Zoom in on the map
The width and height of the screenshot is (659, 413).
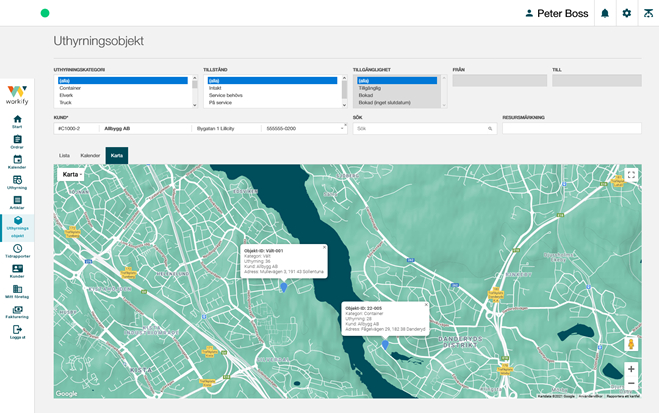631,369
